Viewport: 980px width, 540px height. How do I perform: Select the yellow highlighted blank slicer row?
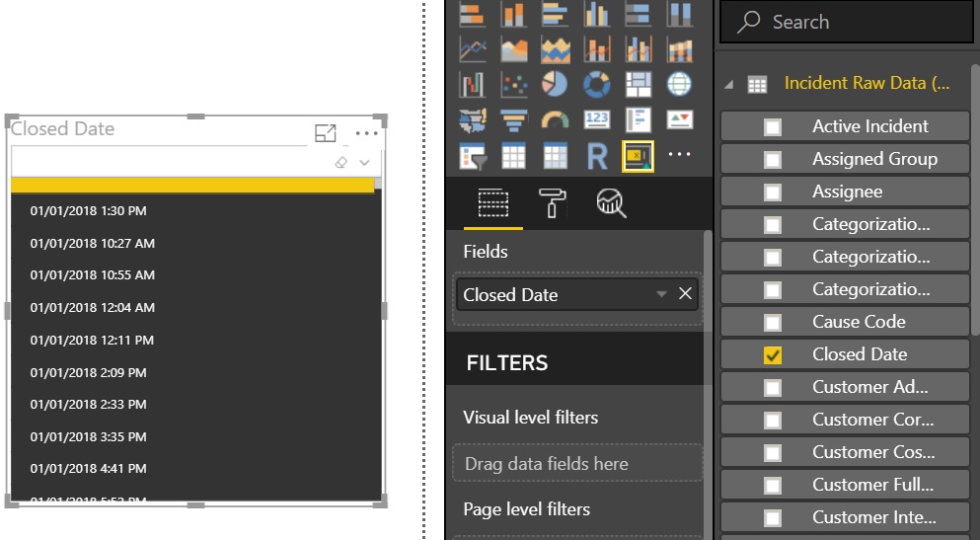[192, 185]
